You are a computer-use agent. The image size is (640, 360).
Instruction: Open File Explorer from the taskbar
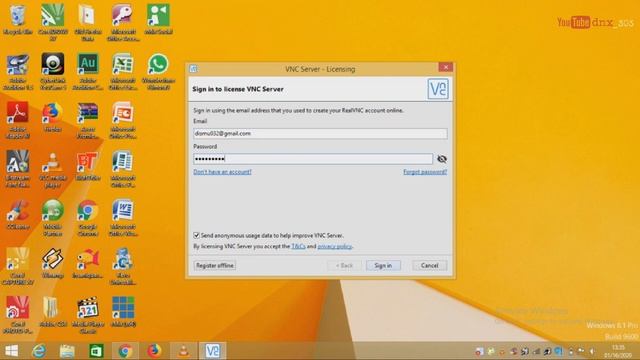67,351
